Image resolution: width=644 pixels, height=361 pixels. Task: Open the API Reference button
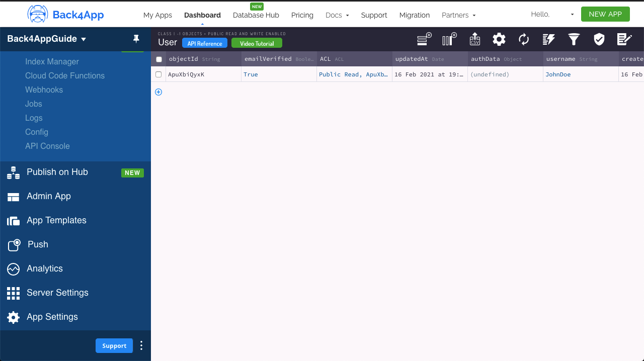point(205,43)
